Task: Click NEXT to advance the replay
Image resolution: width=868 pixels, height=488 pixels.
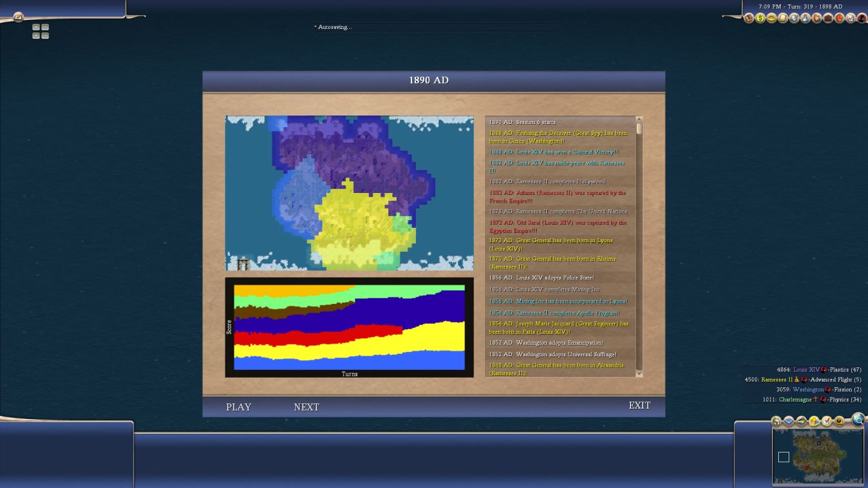Action: (306, 407)
